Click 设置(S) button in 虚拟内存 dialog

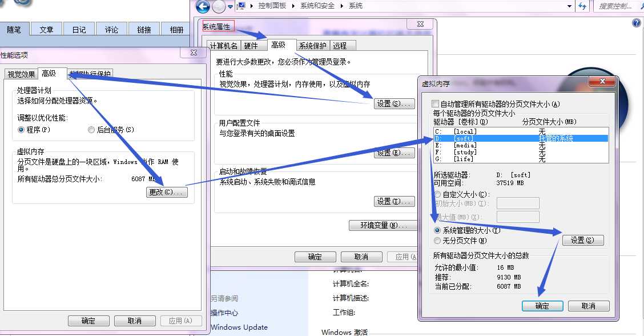coord(583,240)
